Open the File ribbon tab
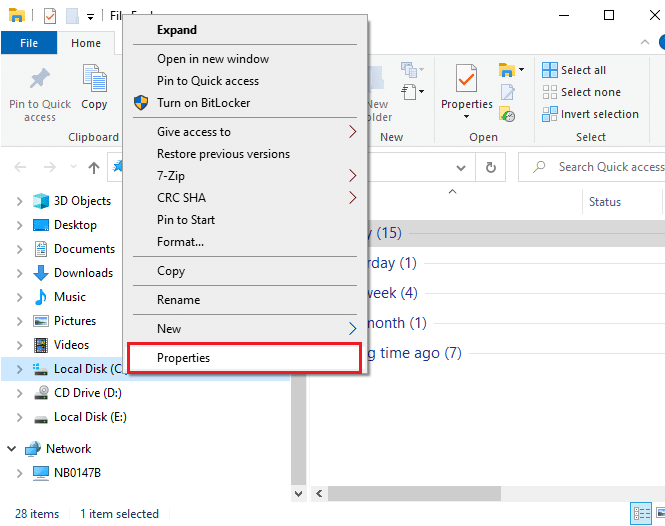Viewport: 665px width, 526px height. tap(29, 43)
